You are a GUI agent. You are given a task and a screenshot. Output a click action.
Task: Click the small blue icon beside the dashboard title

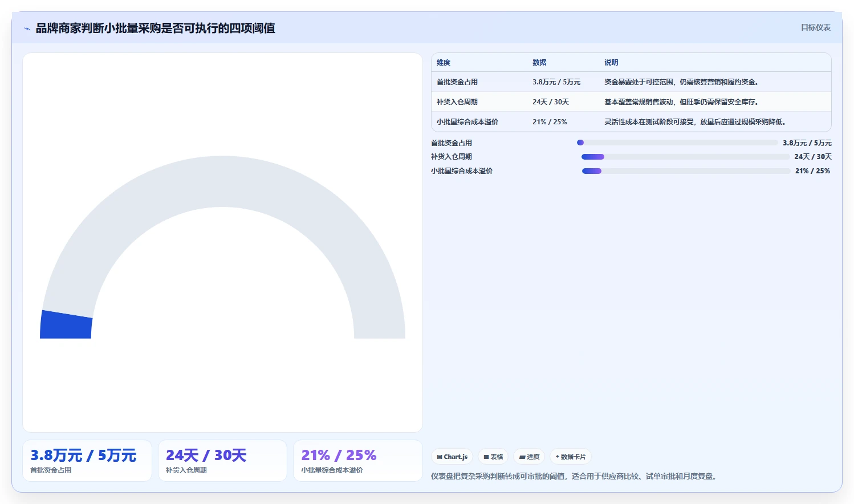[27, 29]
